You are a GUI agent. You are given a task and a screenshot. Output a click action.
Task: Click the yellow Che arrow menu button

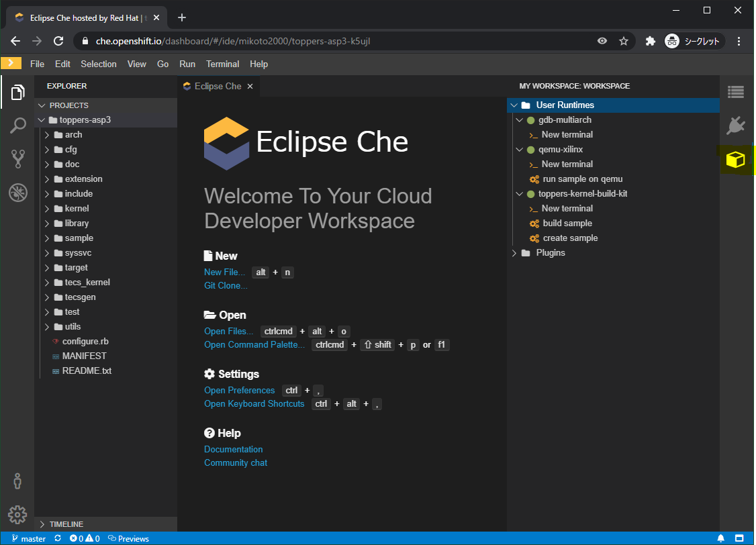click(x=11, y=63)
